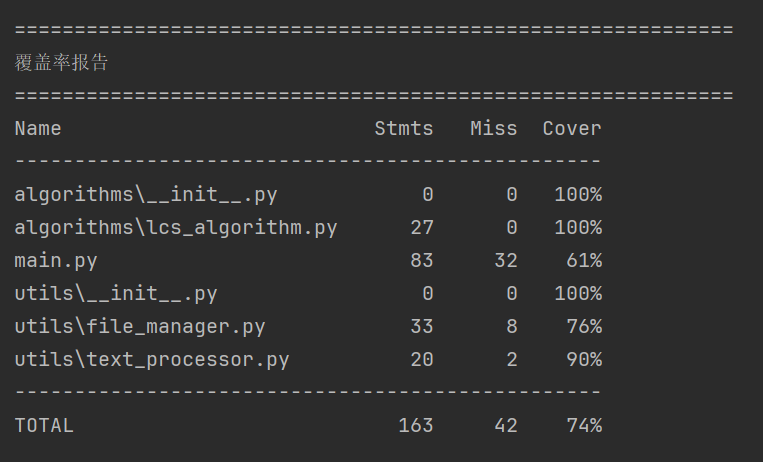Click the Stmts column header
Viewport: 763px width, 462px height.
404,128
